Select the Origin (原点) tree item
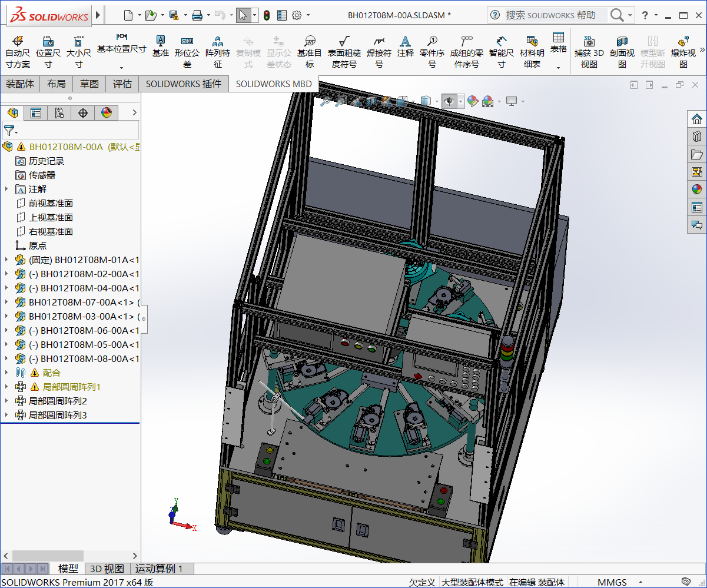Viewport: 707px width, 588px height. [x=38, y=245]
